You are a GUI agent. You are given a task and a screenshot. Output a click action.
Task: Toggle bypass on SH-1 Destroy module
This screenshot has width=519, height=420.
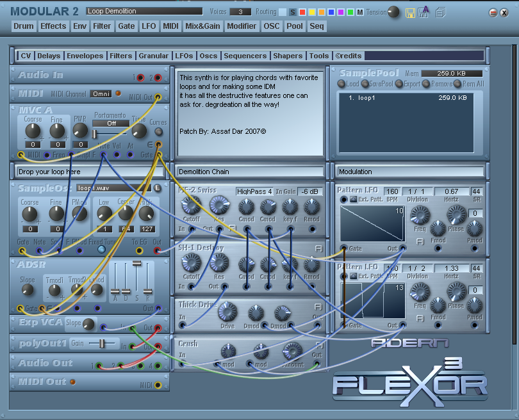[318, 248]
